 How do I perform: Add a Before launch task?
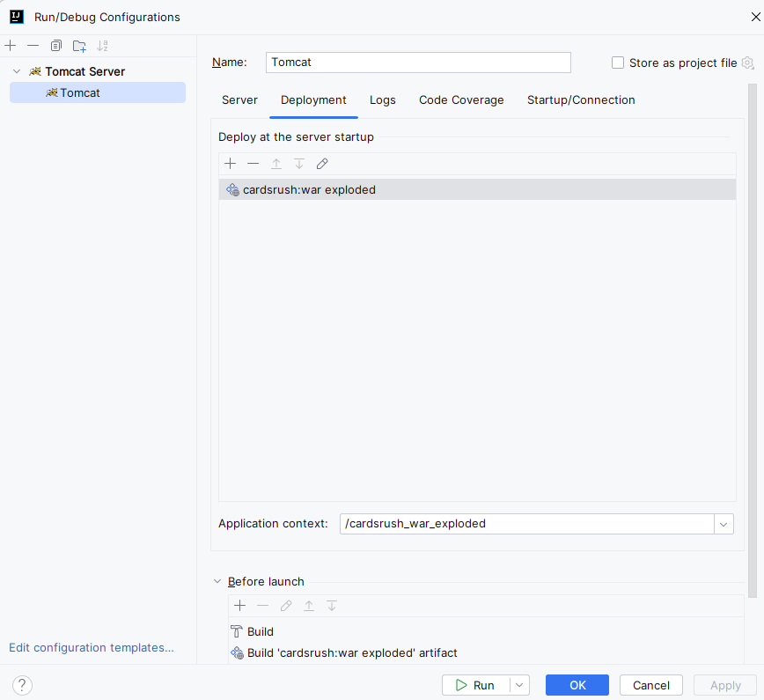pyautogui.click(x=239, y=606)
